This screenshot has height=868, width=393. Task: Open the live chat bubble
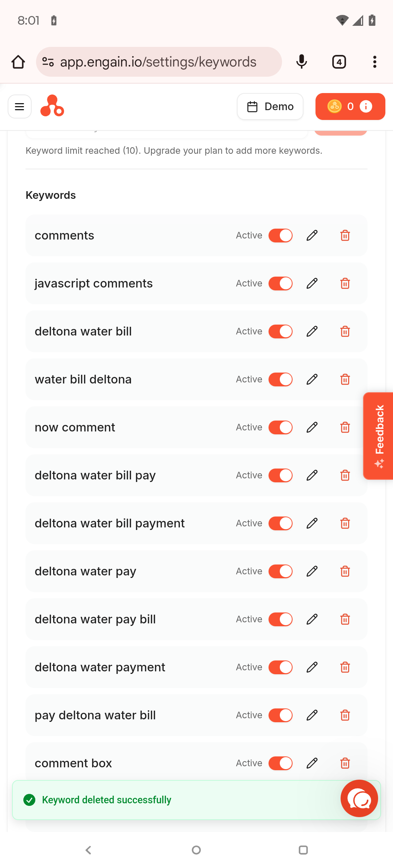click(x=359, y=798)
